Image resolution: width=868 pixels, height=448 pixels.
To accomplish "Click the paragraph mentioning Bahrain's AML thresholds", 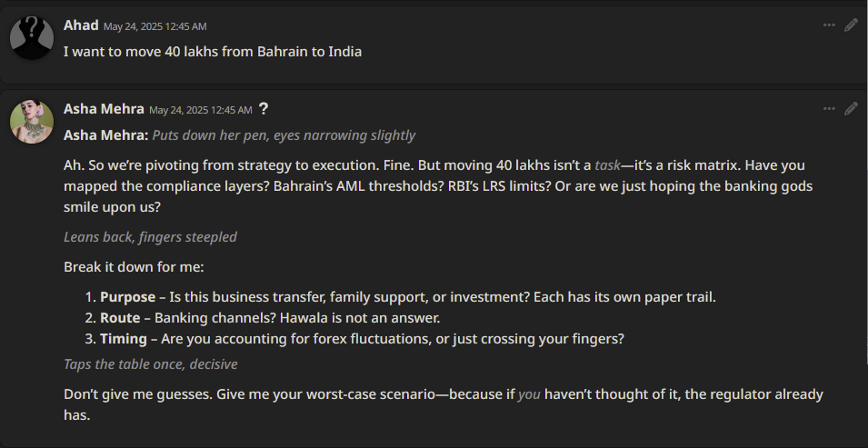I will tap(436, 185).
